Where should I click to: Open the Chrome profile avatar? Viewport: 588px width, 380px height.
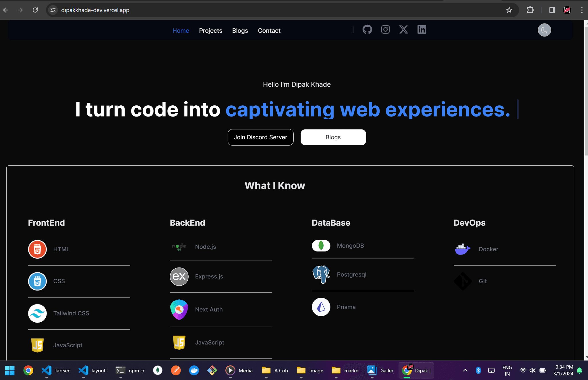[567, 10]
